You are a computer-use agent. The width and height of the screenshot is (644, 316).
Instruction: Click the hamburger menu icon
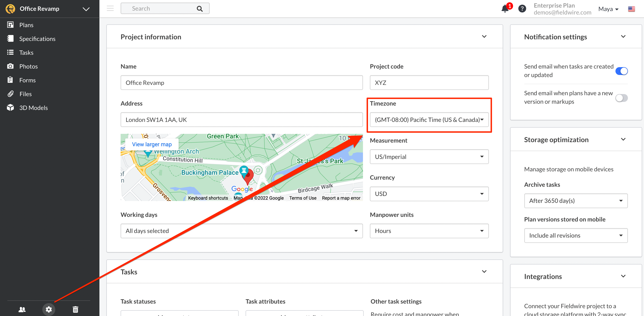(x=110, y=9)
